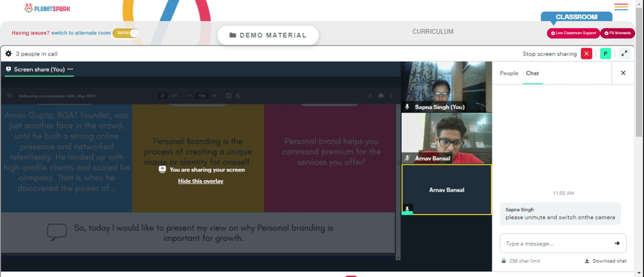Download the PDF document
This screenshot has height=277, width=644.
[x=370, y=96]
